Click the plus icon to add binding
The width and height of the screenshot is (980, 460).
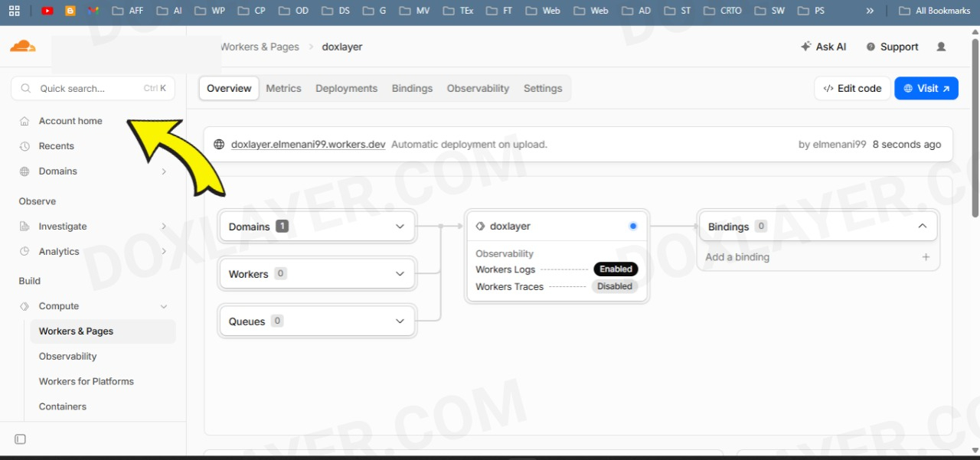pyautogui.click(x=926, y=257)
